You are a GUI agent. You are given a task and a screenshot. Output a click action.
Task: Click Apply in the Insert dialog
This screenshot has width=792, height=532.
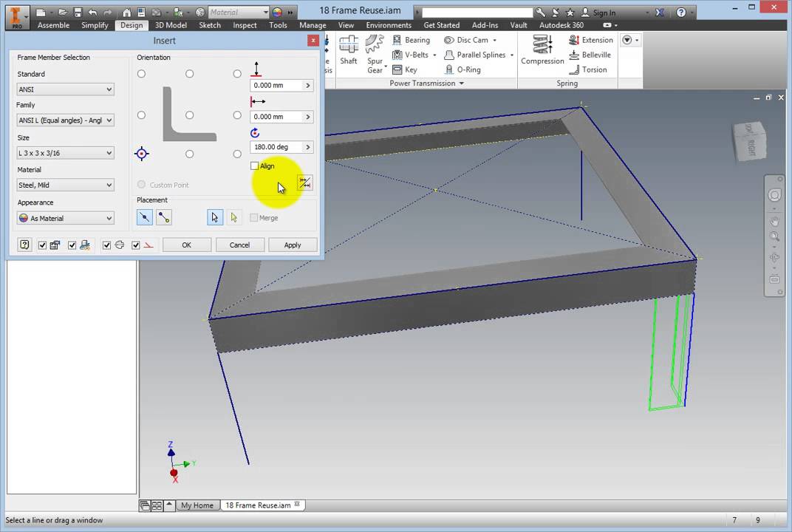[293, 245]
